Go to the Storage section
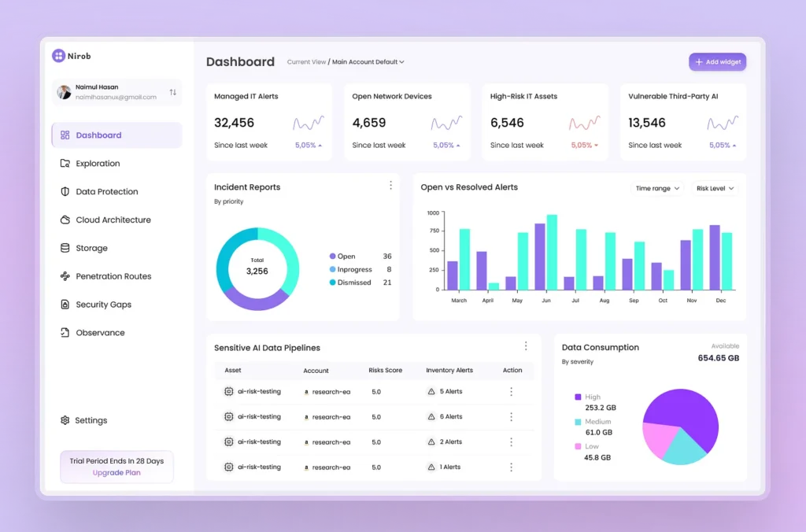This screenshot has width=806, height=532. click(91, 249)
